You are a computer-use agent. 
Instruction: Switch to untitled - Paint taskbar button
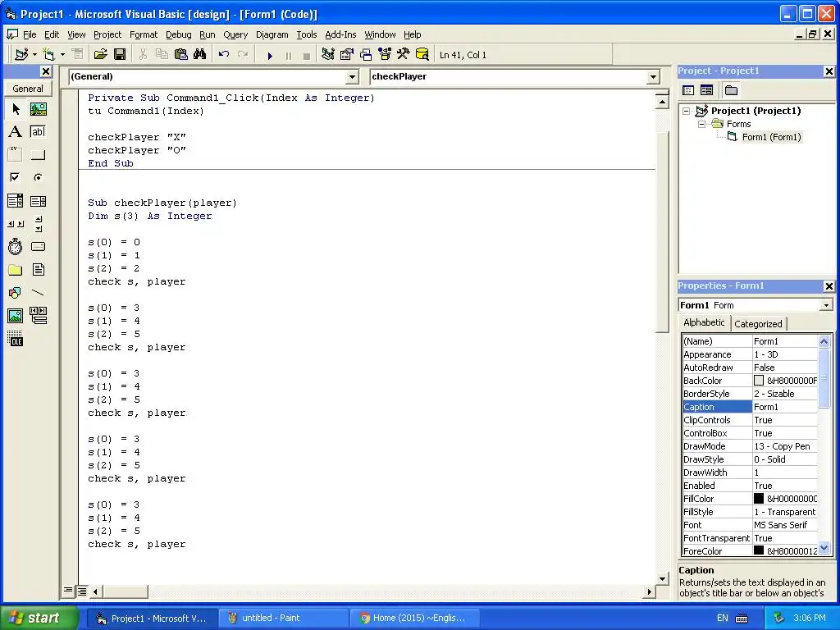[x=284, y=619]
